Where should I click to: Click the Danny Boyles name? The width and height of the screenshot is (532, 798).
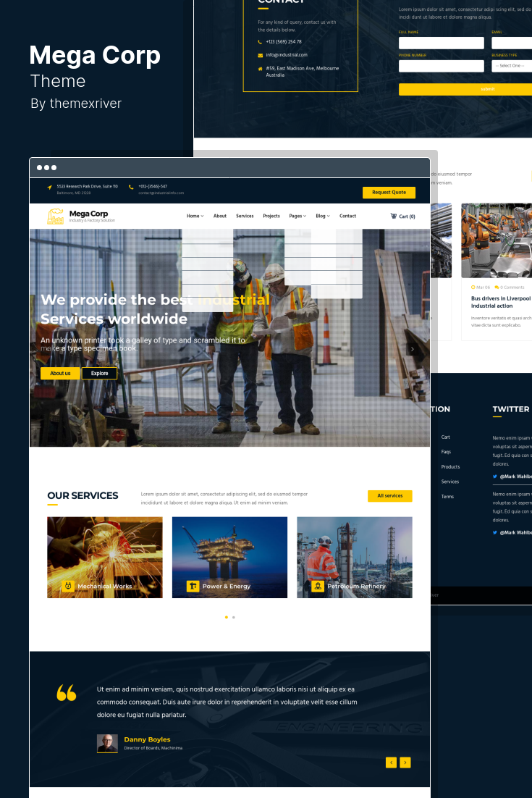pos(147,739)
